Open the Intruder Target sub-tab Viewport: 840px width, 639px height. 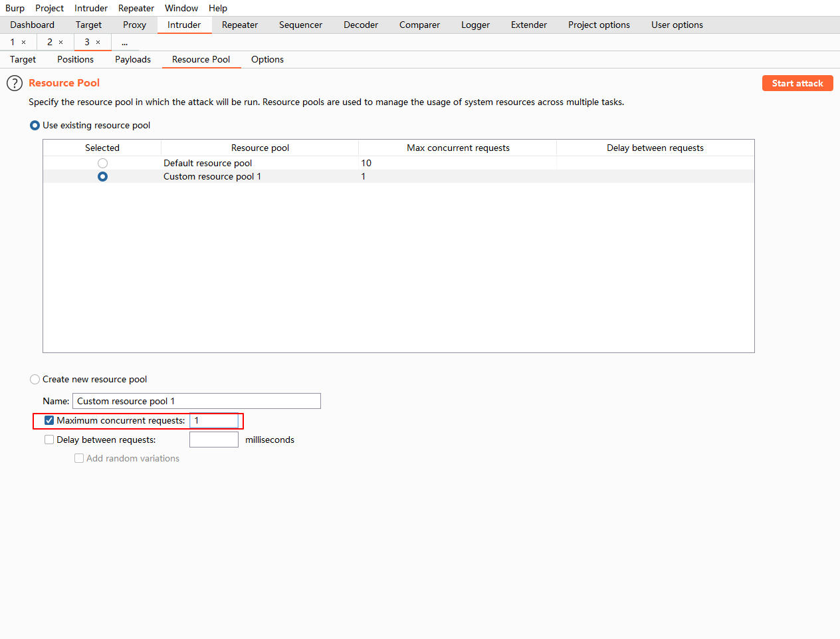pos(23,59)
